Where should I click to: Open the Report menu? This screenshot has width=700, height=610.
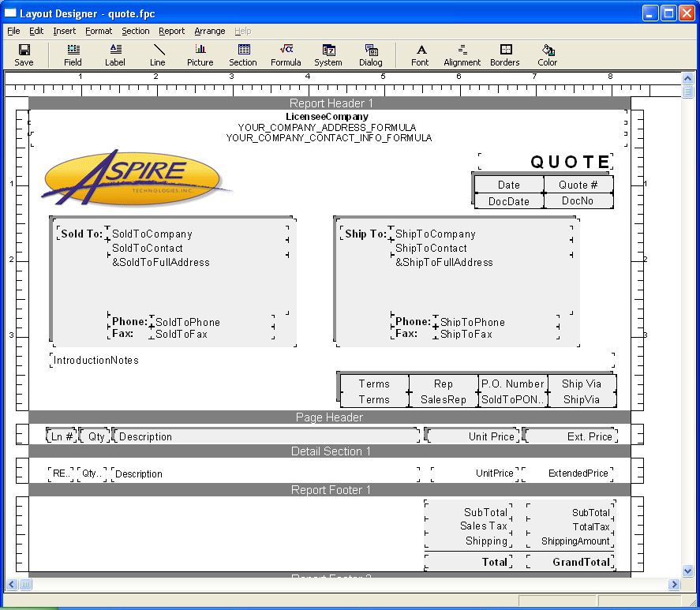171,32
